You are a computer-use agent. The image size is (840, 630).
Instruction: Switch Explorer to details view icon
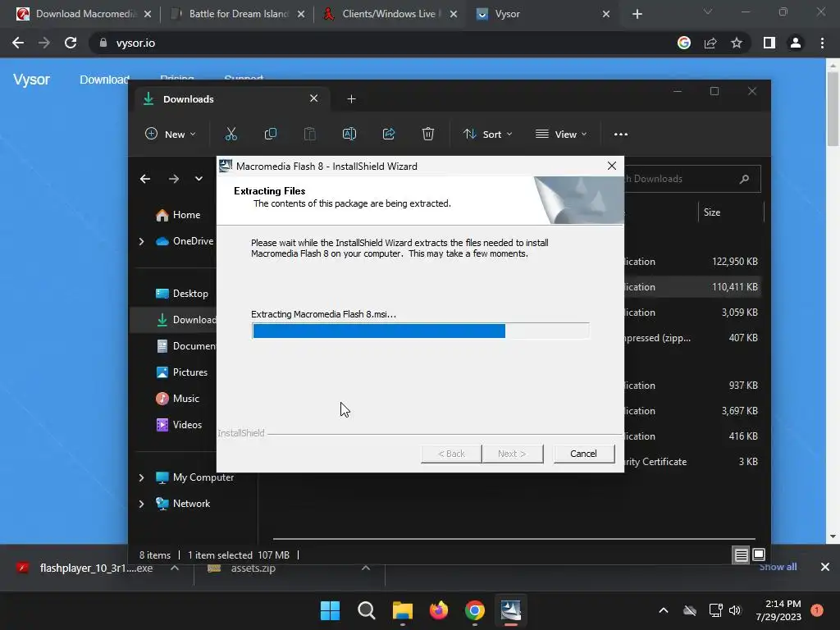click(x=741, y=555)
